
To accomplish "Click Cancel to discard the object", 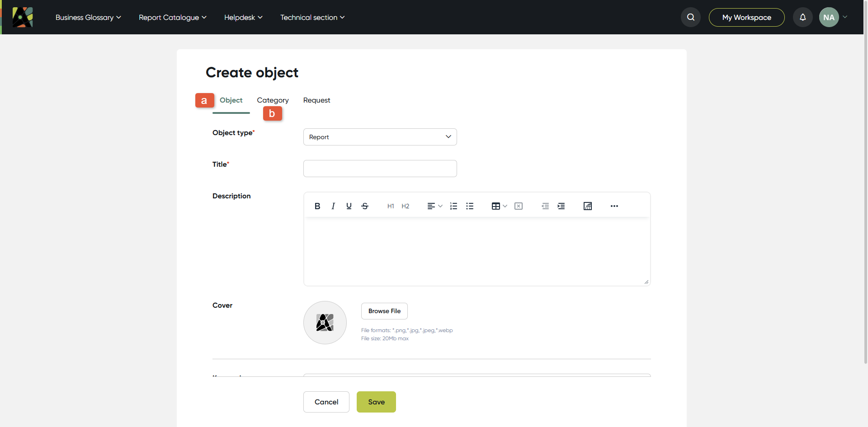I will pos(326,402).
